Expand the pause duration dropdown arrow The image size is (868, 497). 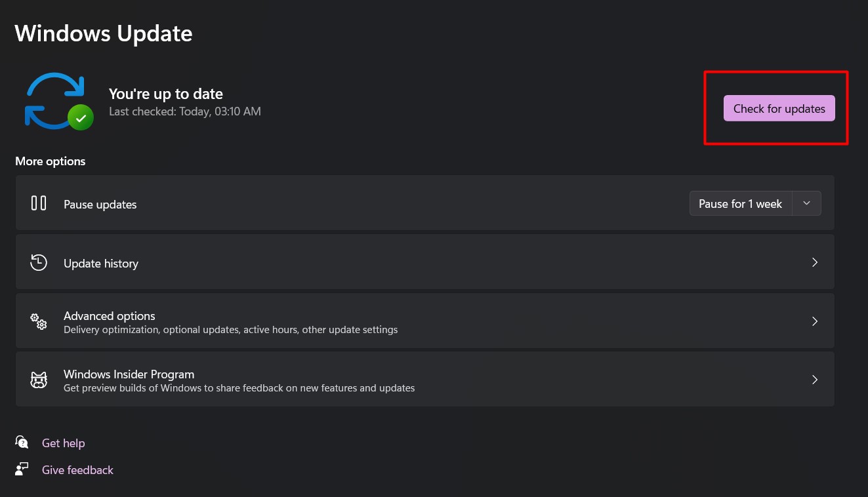point(807,203)
